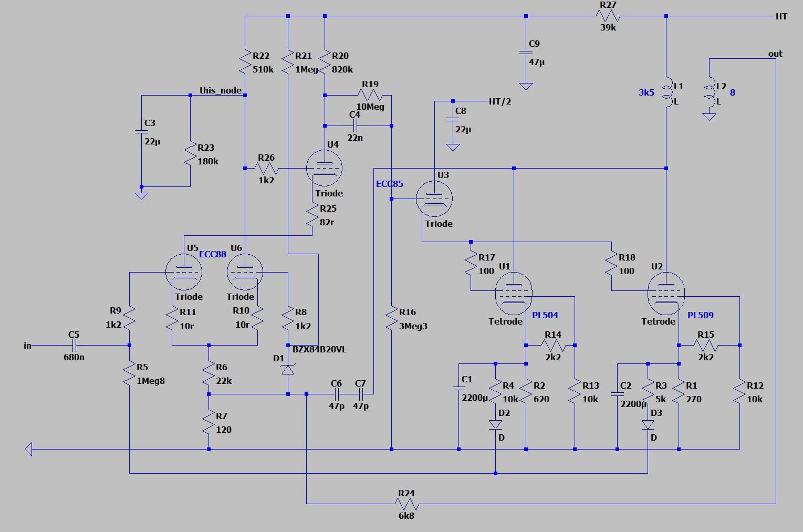Click resistor R21 1Meg symbol
This screenshot has width=803, height=532.
tap(288, 62)
